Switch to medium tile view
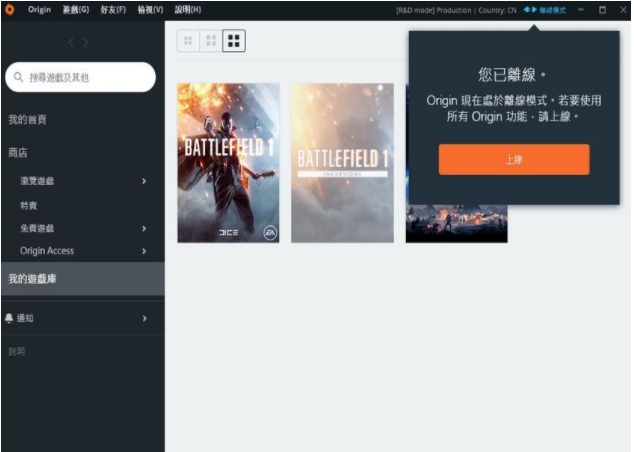The width and height of the screenshot is (634, 452). click(211, 40)
